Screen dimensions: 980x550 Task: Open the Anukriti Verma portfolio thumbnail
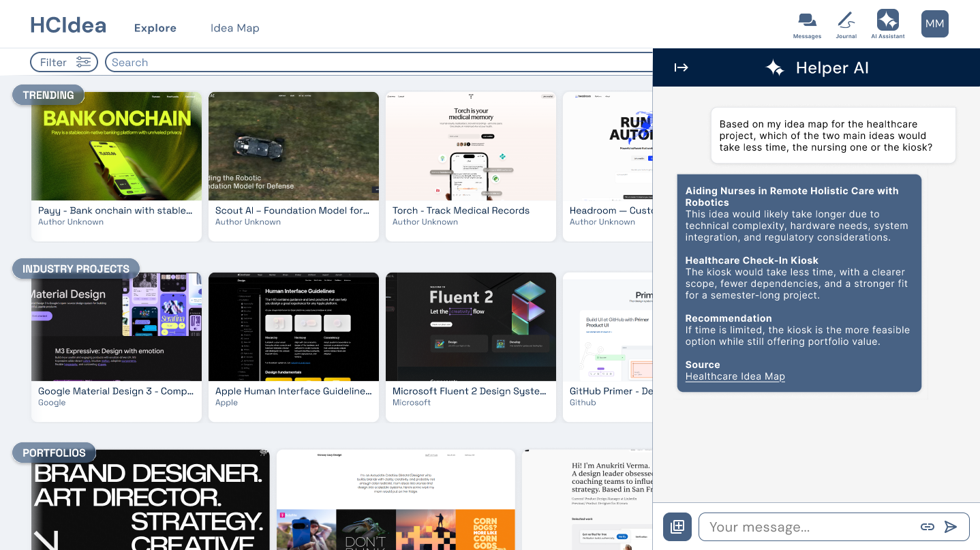click(587, 500)
